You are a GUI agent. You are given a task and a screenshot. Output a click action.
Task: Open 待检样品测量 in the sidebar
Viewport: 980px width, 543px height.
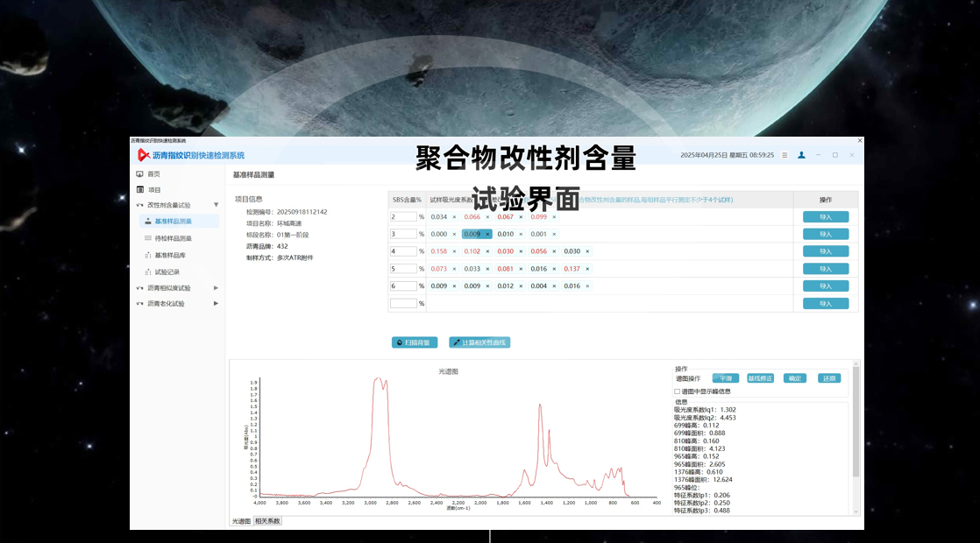(173, 238)
